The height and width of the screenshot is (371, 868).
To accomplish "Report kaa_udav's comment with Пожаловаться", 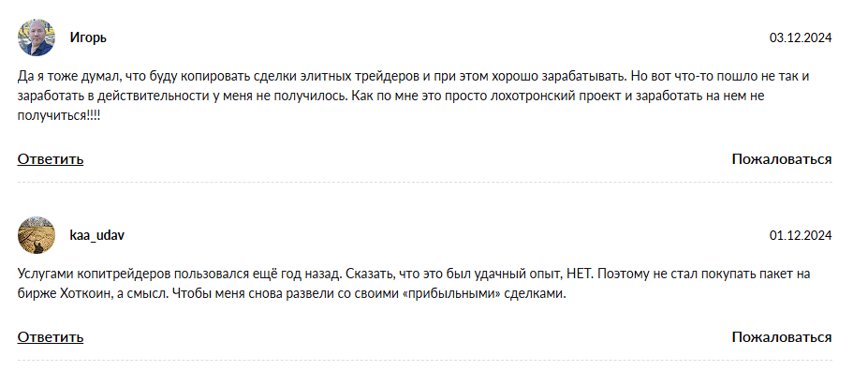I will (782, 337).
